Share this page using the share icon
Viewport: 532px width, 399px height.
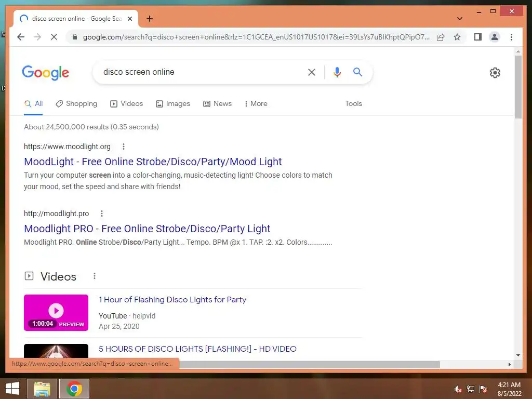tap(441, 37)
